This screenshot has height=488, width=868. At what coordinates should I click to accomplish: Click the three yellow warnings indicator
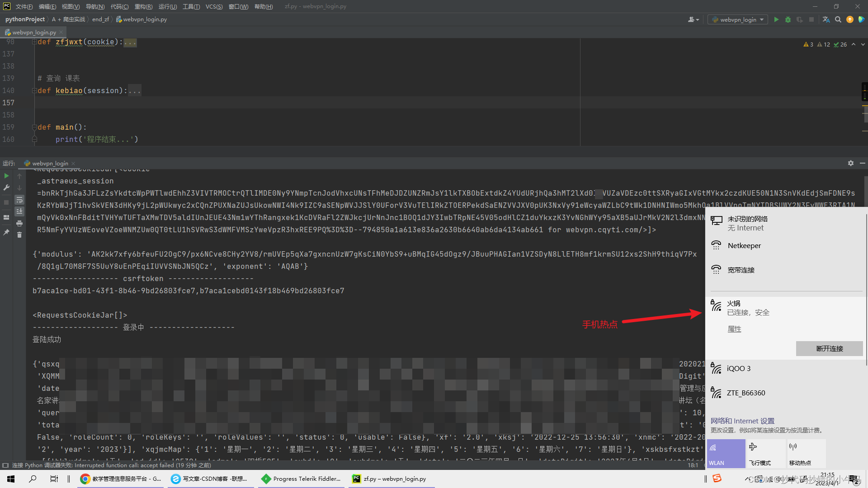coord(808,44)
